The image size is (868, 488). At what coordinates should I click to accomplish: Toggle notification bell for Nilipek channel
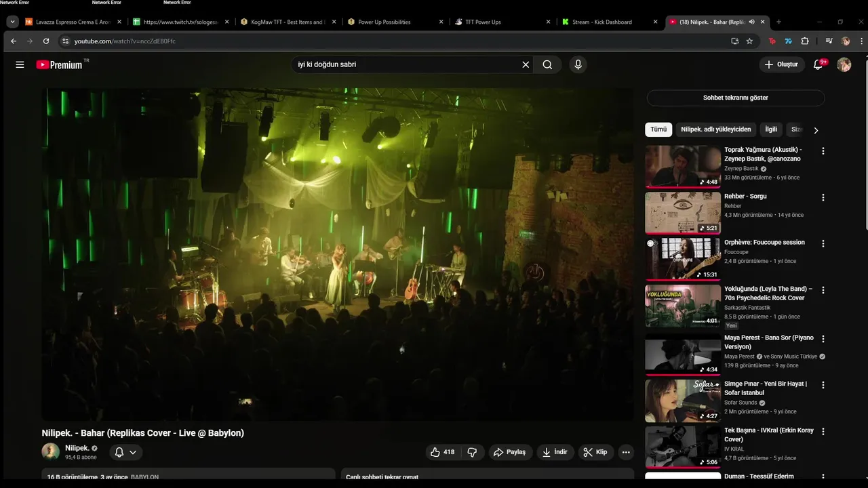126,452
